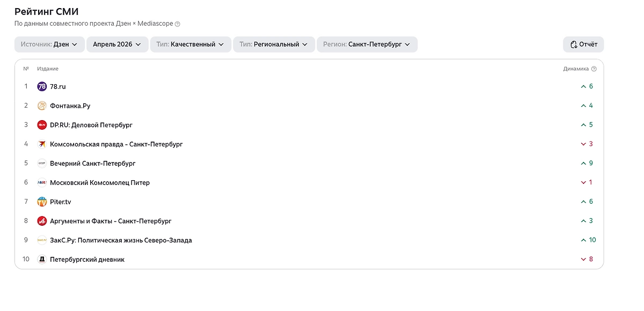
Task: Open Петербургский дневник publication link
Action: point(87,260)
